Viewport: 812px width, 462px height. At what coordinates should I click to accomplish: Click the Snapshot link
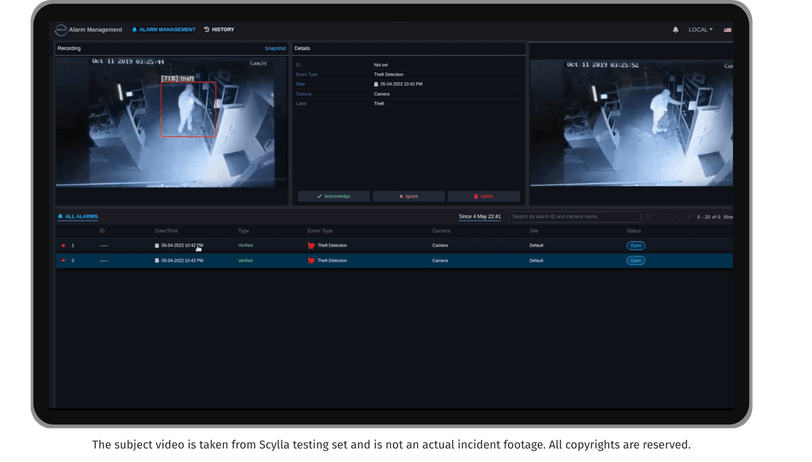(x=275, y=48)
